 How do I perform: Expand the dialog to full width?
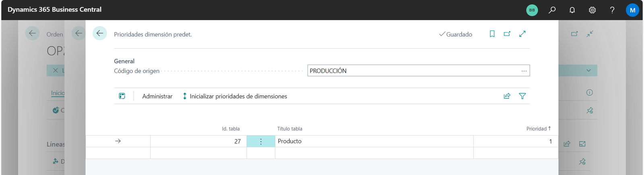[x=522, y=34]
